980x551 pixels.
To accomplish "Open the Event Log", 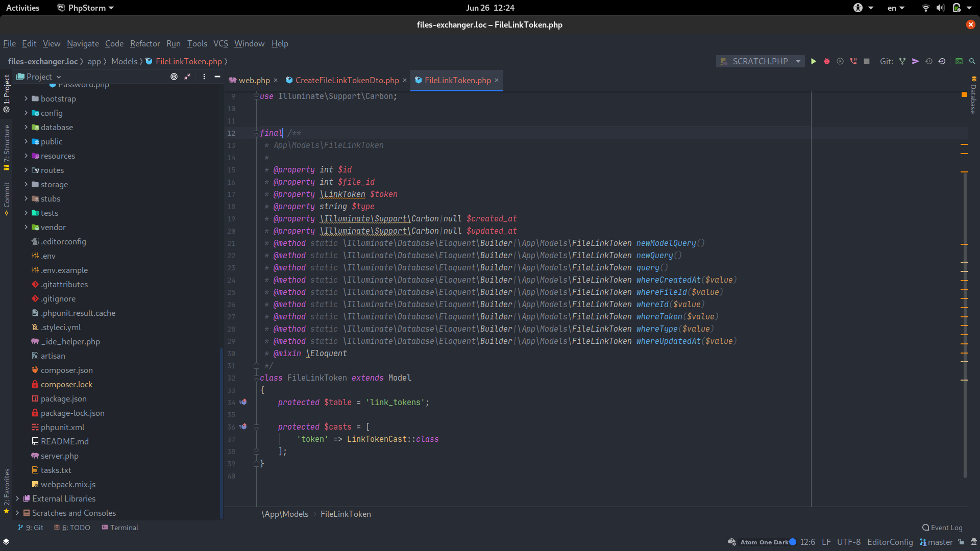I will pos(942,528).
